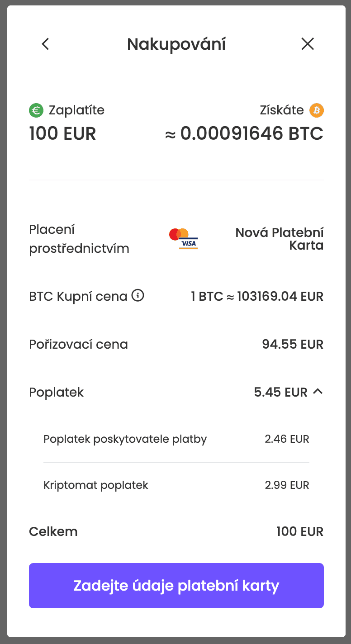Click the 1 BTC ≈ 103169.04 EUR rate
351x644 pixels.
(257, 297)
